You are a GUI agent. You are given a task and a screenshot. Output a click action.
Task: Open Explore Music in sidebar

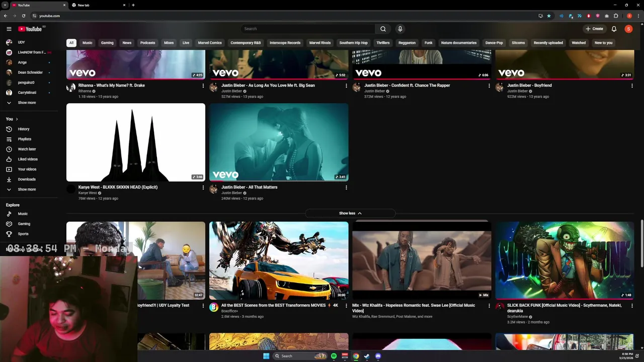30,214
